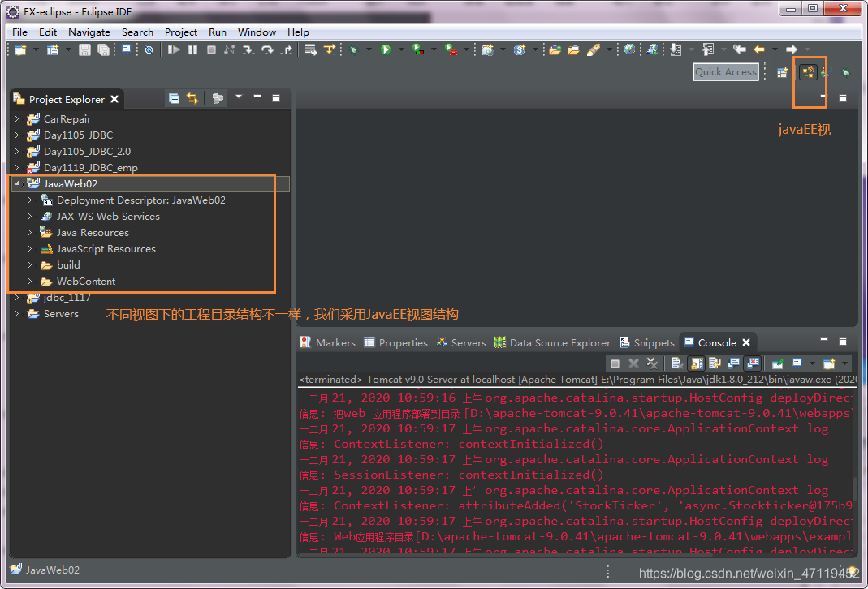Select JavaScript Resources item
The width and height of the screenshot is (868, 589).
[x=106, y=249]
